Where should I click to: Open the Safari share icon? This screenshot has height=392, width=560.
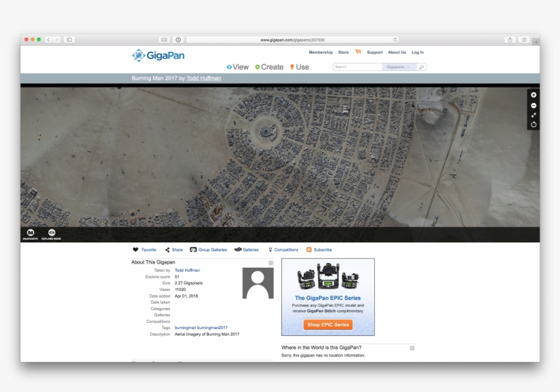[510, 40]
